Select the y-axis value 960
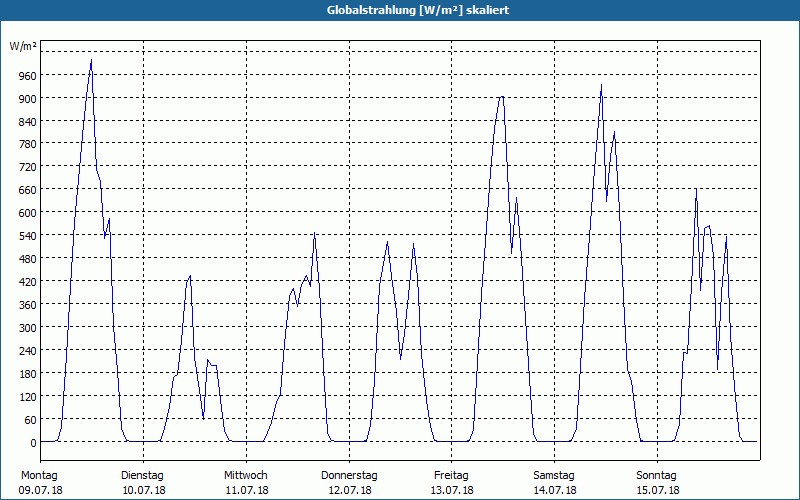800x500 pixels. coord(27,76)
